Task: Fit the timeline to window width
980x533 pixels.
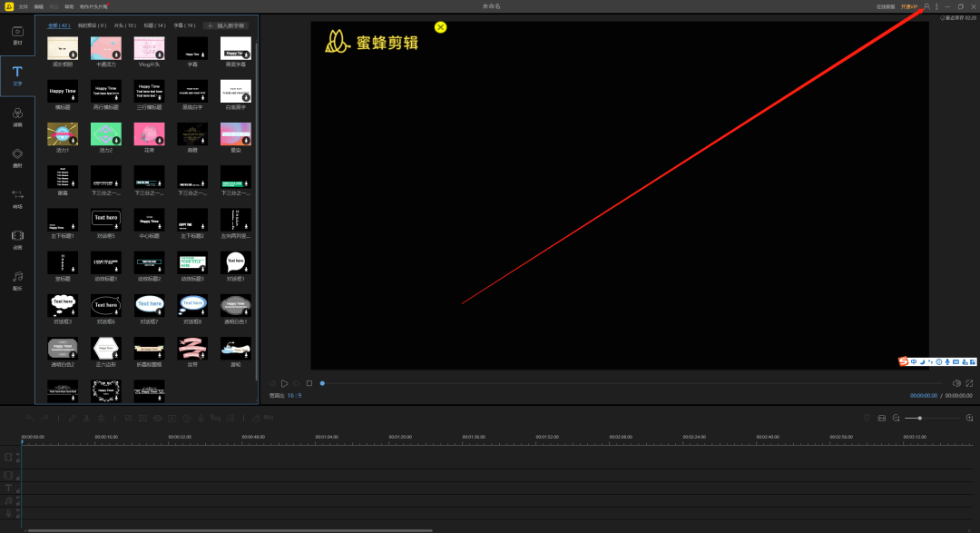Action: (x=882, y=418)
